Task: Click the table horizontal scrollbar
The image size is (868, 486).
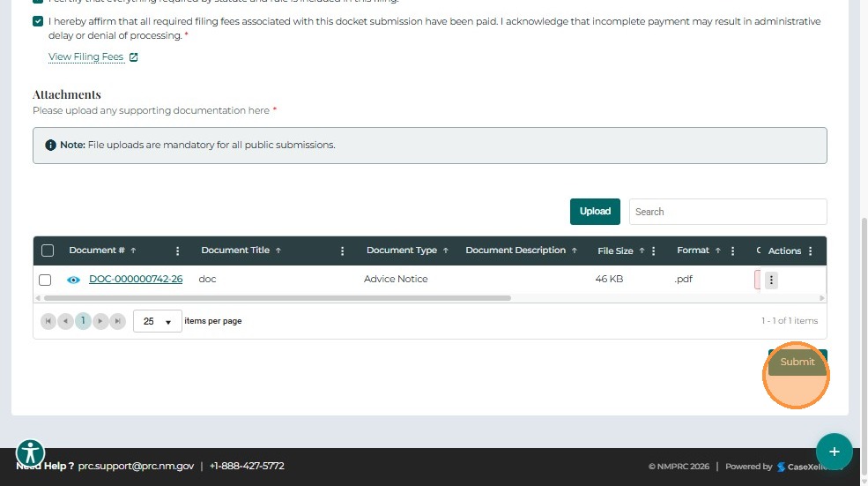Action: 278,298
